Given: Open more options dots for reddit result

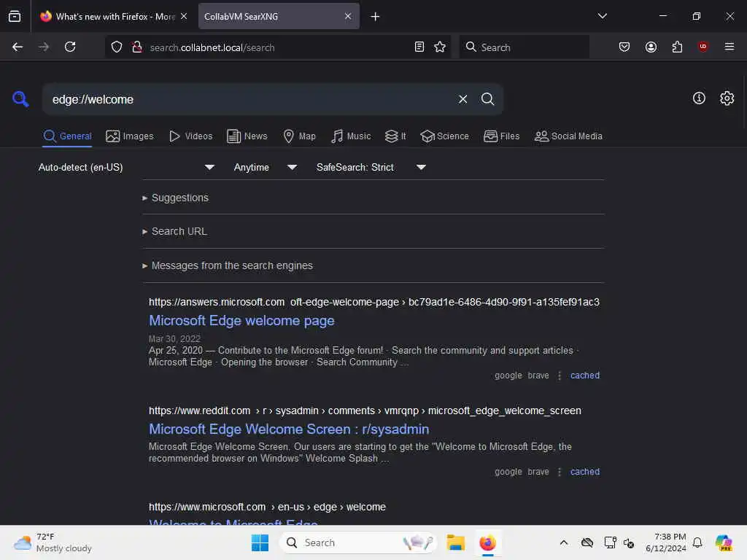Looking at the screenshot, I should (x=560, y=472).
